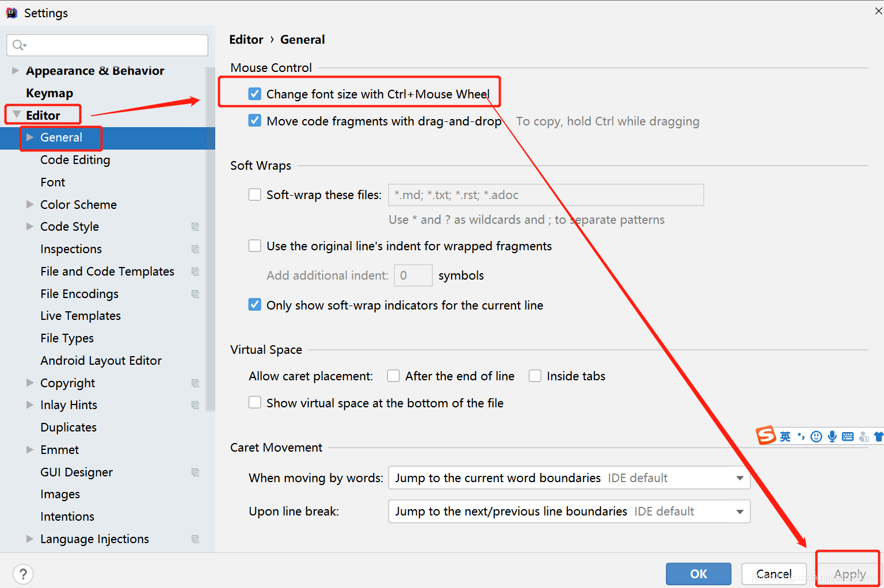Click the settings tree vertical scrollbar
Image resolution: width=884 pixels, height=588 pixels.
[210, 239]
